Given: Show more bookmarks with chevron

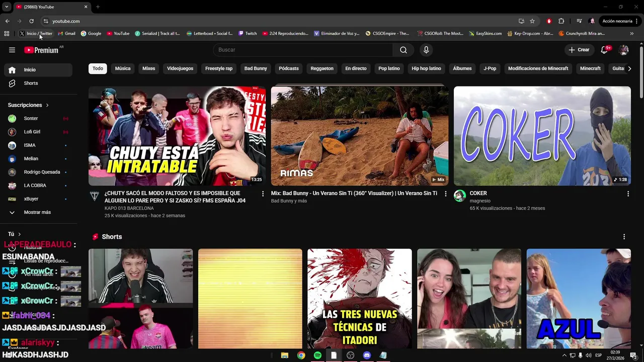Looking at the screenshot, I should (632, 34).
